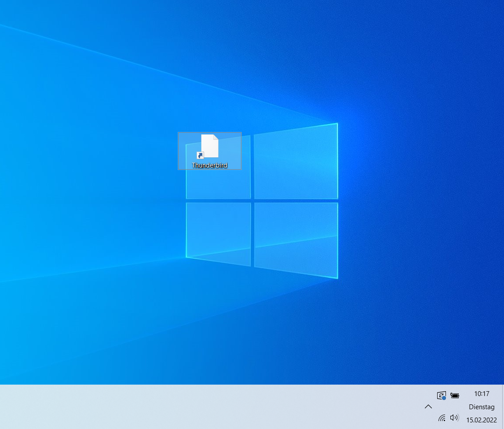
Task: Open the Wi-Fi network flyout
Action: click(x=442, y=418)
